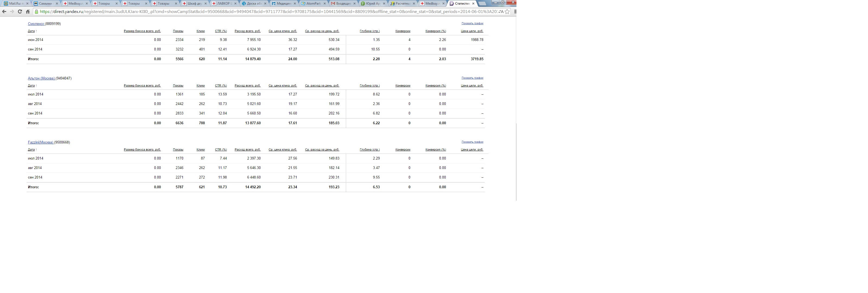Show graph for the Fazzini campaign
Image resolution: width=868 pixels, height=293 pixels.
[x=472, y=142]
